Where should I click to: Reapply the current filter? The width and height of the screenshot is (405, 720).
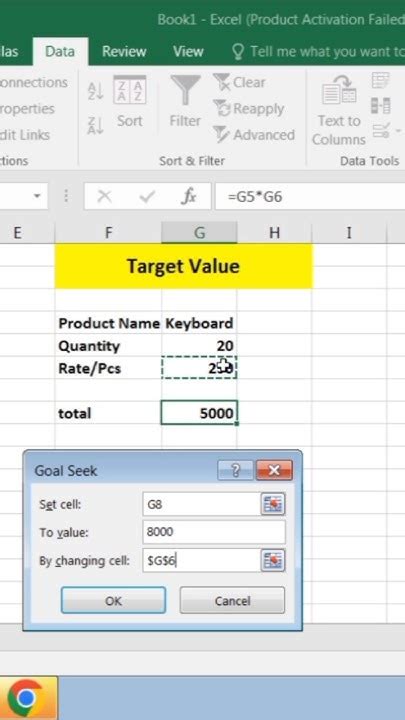pos(248,109)
